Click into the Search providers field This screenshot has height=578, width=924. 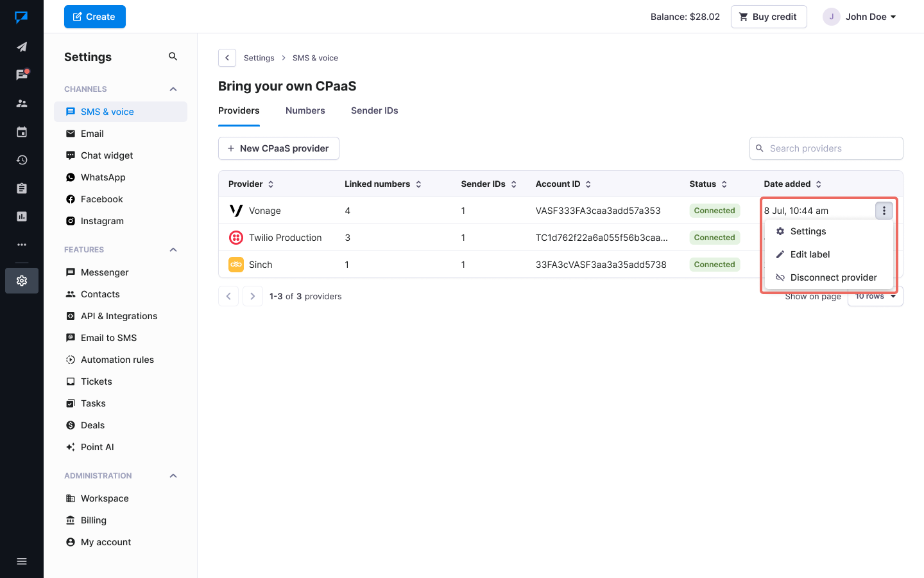click(x=831, y=148)
